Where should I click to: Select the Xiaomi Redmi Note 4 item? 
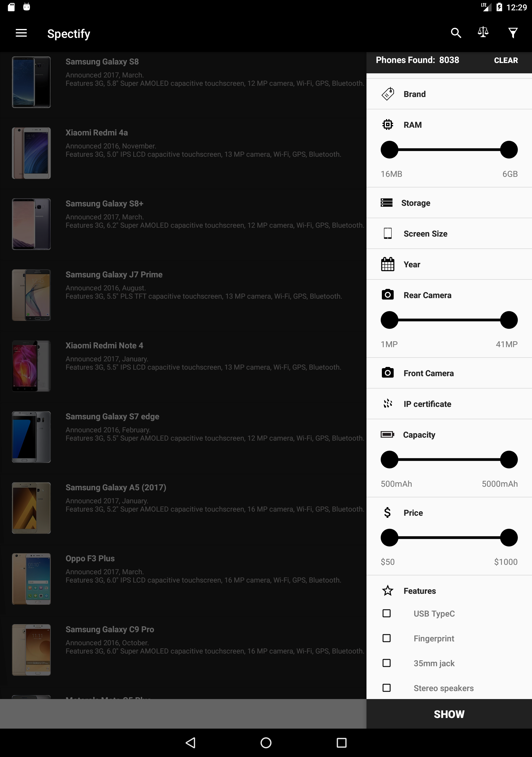(183, 366)
